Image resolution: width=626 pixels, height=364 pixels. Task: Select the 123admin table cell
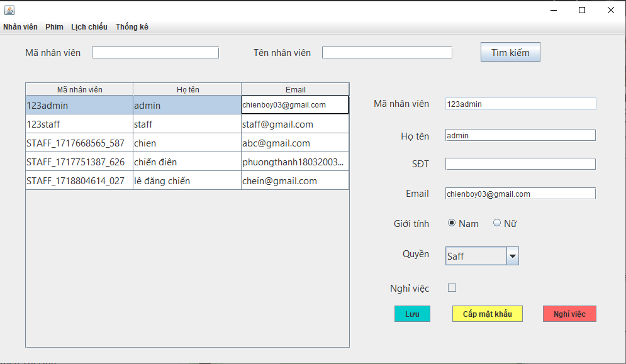click(x=79, y=105)
